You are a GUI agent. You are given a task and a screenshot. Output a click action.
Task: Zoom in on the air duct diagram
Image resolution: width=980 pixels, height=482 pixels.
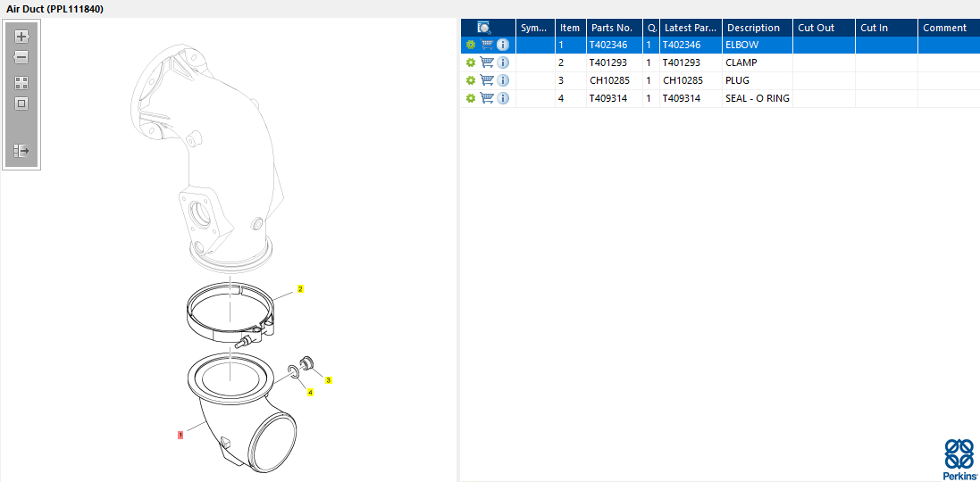pos(21,37)
